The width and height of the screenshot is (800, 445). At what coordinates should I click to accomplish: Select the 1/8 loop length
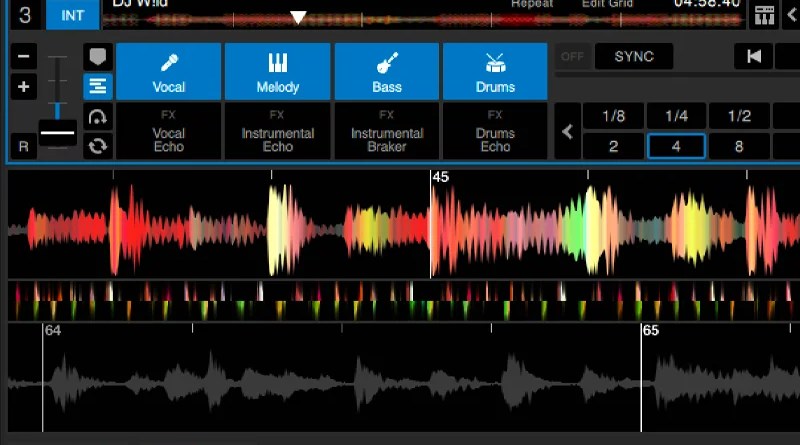tap(613, 116)
